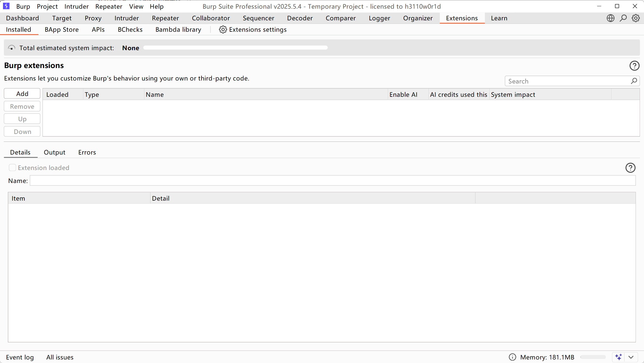This screenshot has height=363, width=644.
Task: Click the system impact progress bar
Action: [x=235, y=48]
